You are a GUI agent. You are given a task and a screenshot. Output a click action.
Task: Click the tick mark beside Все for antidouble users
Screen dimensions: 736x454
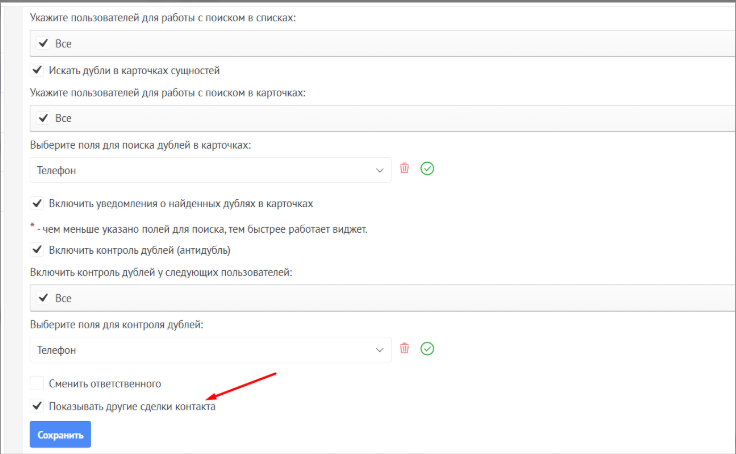[42, 298]
